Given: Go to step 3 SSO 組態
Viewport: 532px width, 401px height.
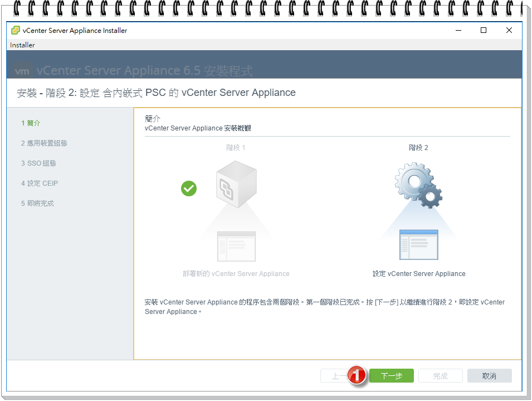Looking at the screenshot, I should [38, 163].
